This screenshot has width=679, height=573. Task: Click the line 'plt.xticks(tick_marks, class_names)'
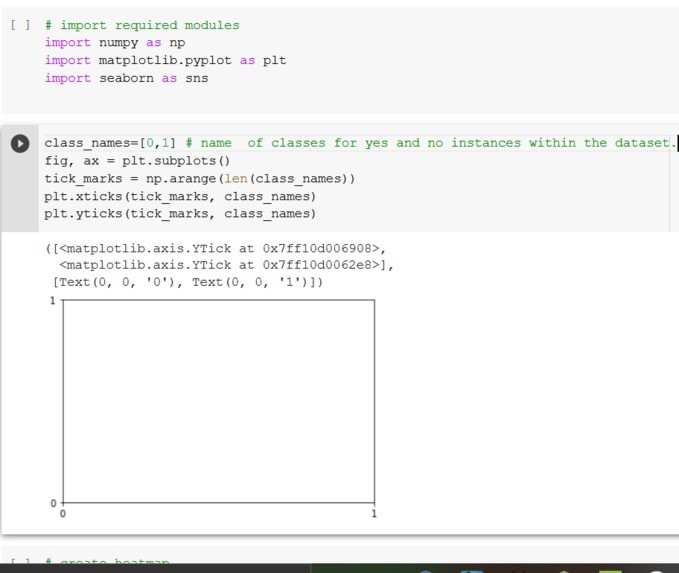[x=180, y=197]
